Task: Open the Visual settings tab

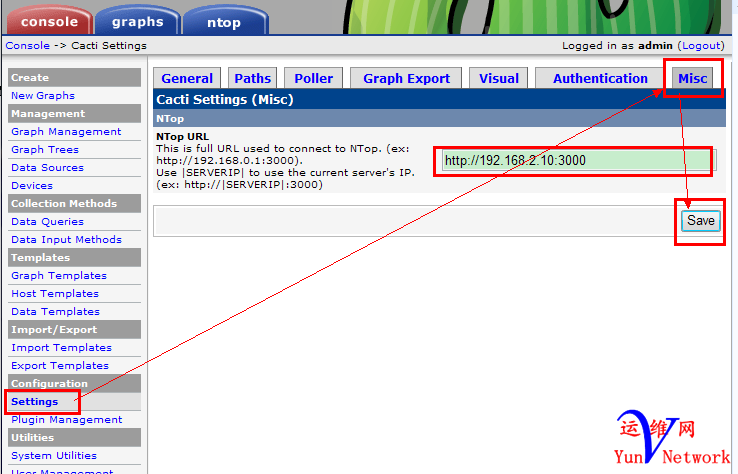Action: point(498,78)
